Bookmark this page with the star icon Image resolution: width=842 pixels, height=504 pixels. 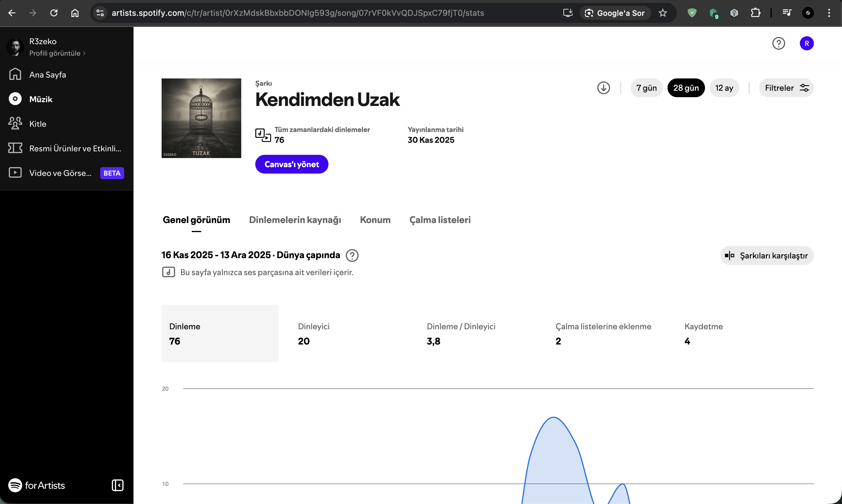(x=663, y=13)
